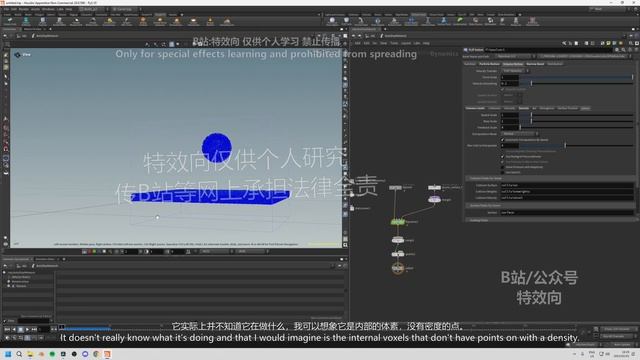Select the output node with orange ring
The image size is (640, 360).
click(x=398, y=268)
